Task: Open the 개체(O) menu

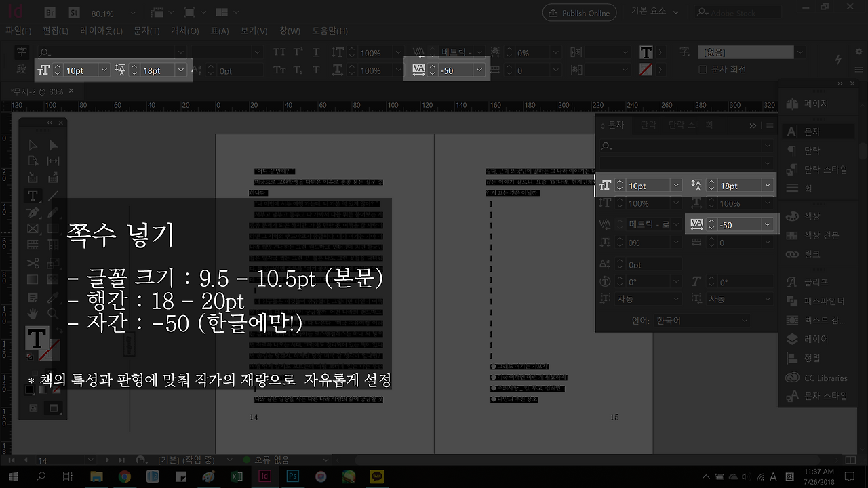Action: (x=185, y=31)
